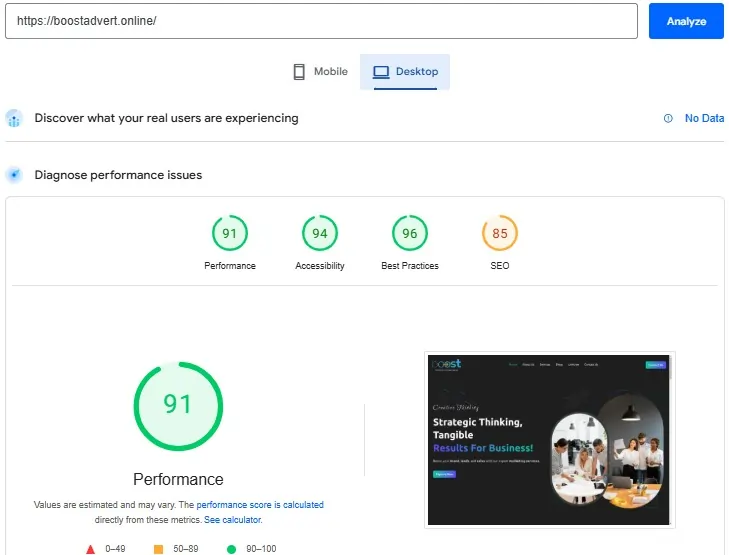This screenshot has height=555, width=729.
Task: Jump to SEO score gauge 85
Action: coord(500,233)
